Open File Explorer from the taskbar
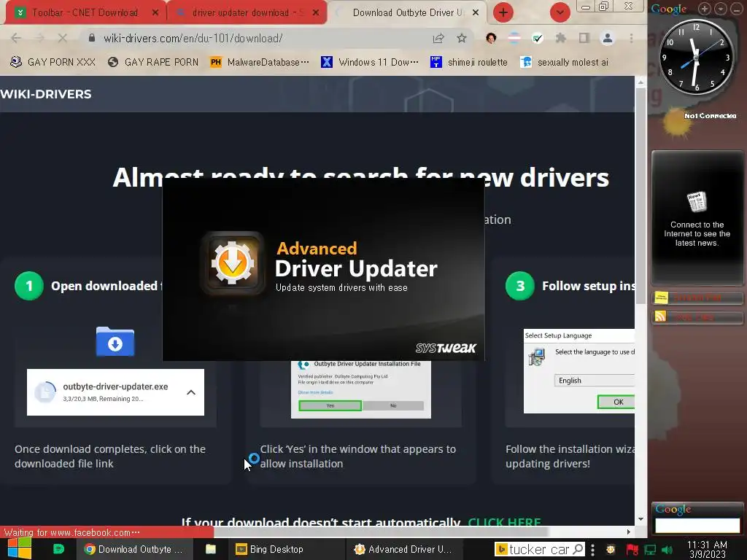This screenshot has width=747, height=560. pyautogui.click(x=211, y=549)
